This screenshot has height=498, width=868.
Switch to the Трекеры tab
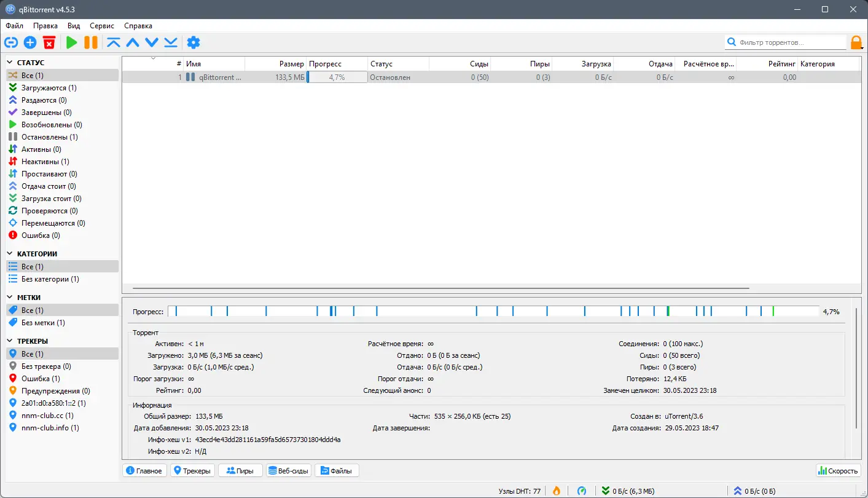pos(192,471)
